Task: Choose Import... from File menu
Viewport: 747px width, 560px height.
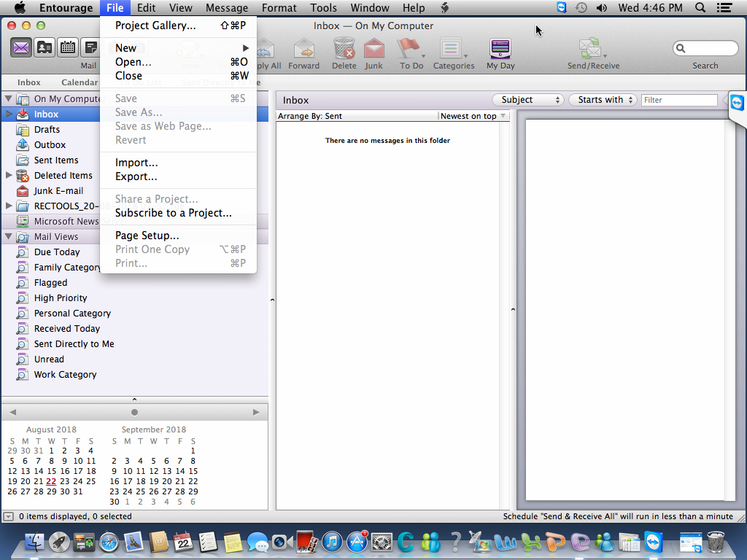Action: [x=179, y=163]
